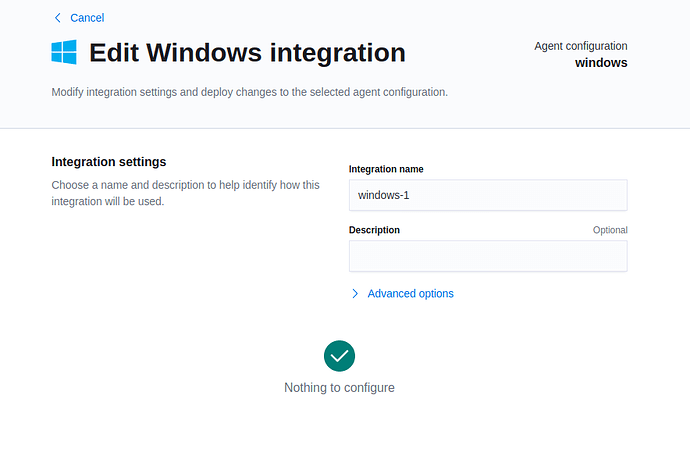Click the Optional hint text

610,230
